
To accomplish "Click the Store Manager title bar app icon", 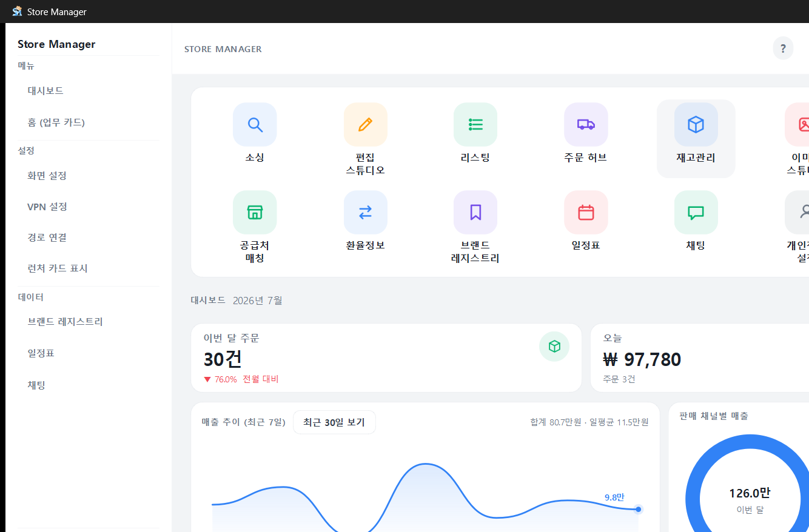I will tap(17, 12).
